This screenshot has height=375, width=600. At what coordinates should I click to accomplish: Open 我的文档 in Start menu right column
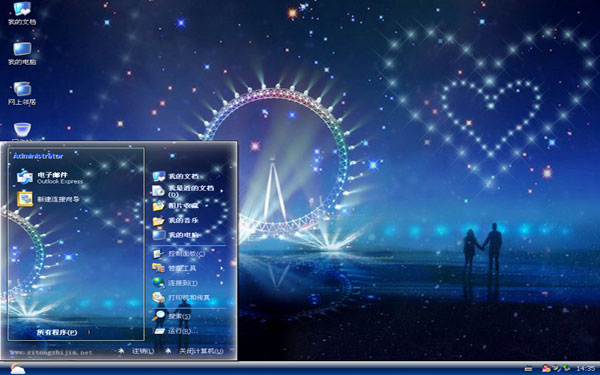[x=176, y=176]
